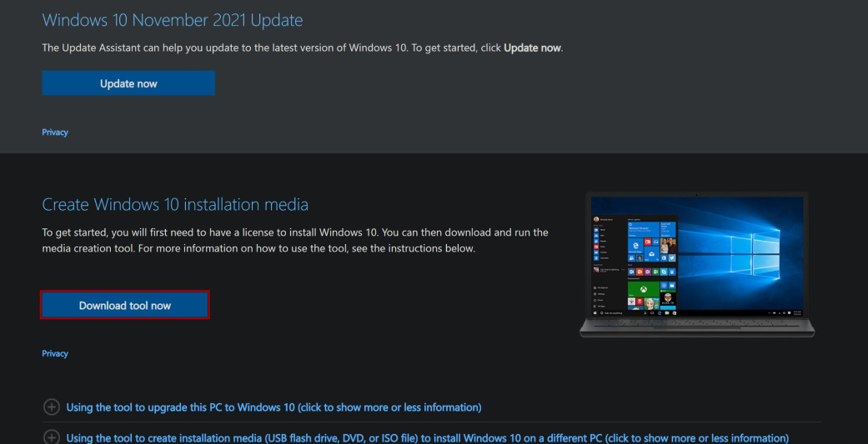Viewport: 868px width, 444px height.
Task: Expand 'create installation media' plus icon
Action: click(51, 438)
